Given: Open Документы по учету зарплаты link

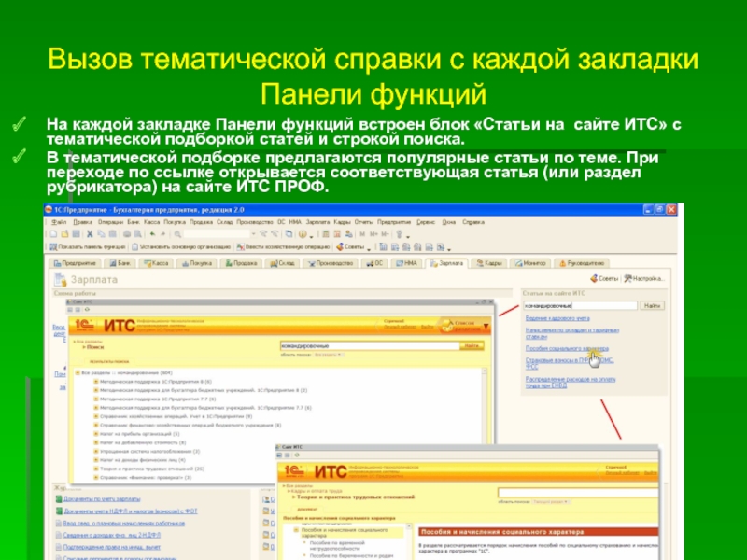Looking at the screenshot, I should coord(102,499).
